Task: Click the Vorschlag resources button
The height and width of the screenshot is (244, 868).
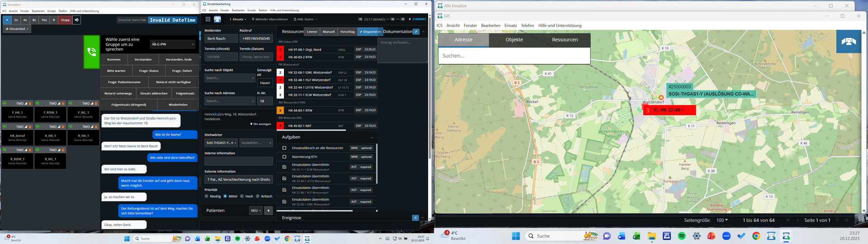Action: pos(347,32)
